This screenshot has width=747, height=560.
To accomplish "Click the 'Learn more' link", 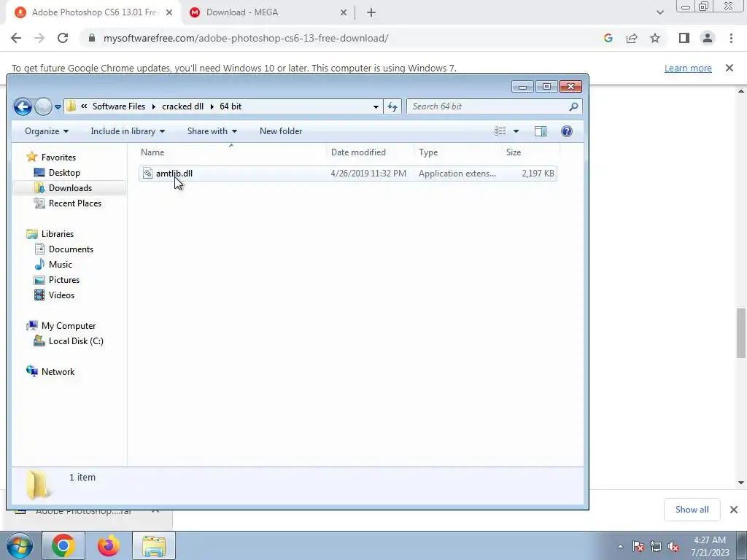I will pyautogui.click(x=688, y=68).
